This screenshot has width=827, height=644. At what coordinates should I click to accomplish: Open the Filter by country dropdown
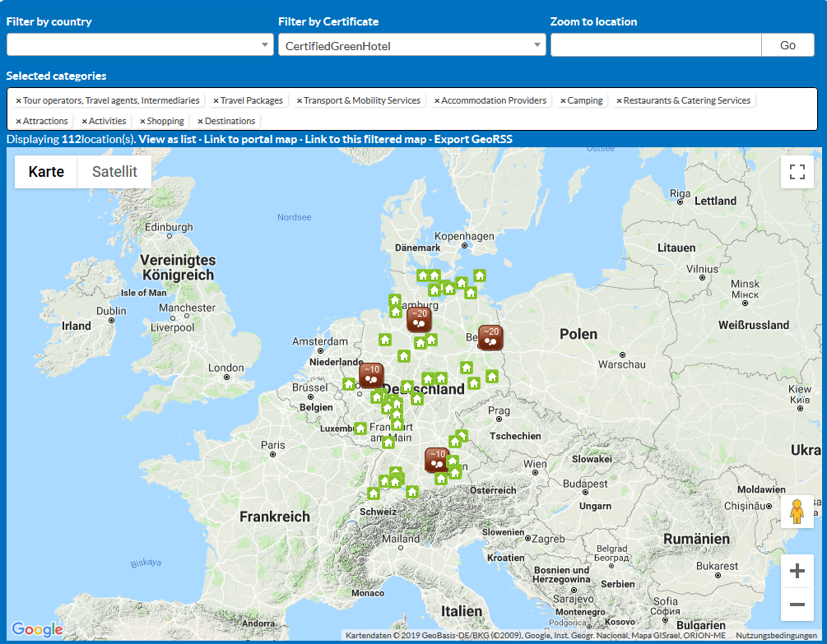click(140, 44)
